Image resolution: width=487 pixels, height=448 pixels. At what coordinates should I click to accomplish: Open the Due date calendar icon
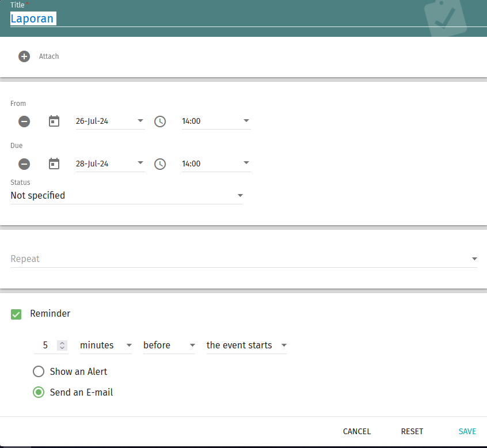(54, 164)
